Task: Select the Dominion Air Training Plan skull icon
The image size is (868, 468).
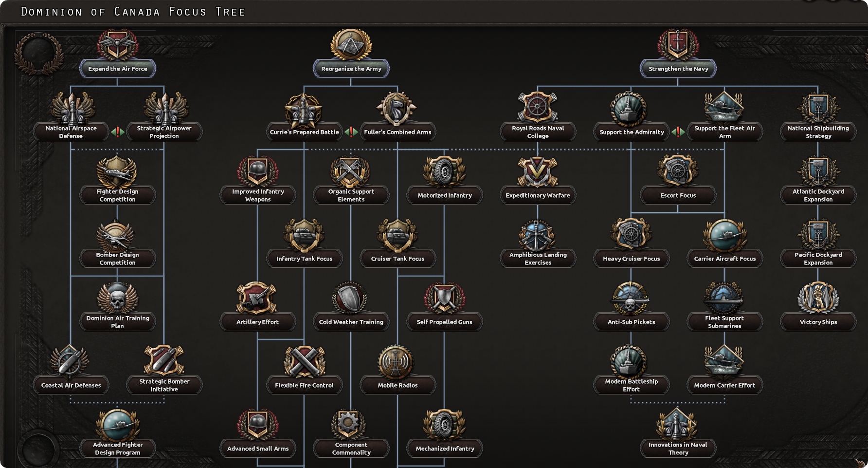Action: [x=117, y=298]
